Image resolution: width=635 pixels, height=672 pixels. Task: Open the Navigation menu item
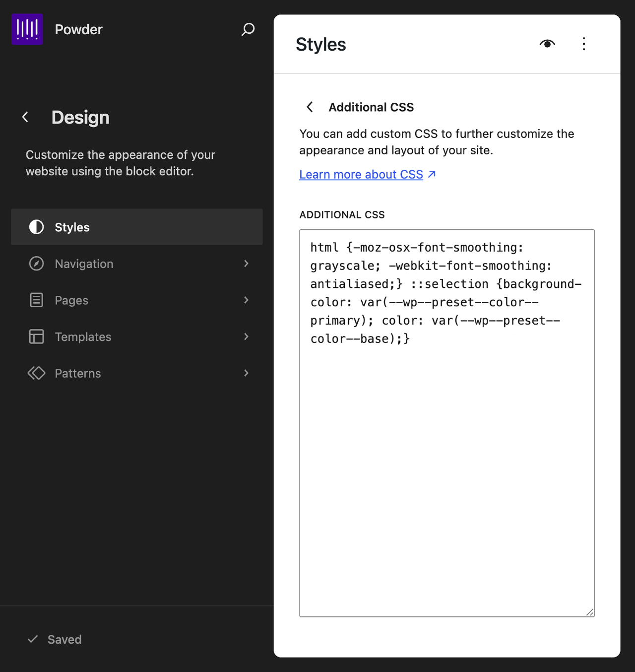(x=137, y=264)
